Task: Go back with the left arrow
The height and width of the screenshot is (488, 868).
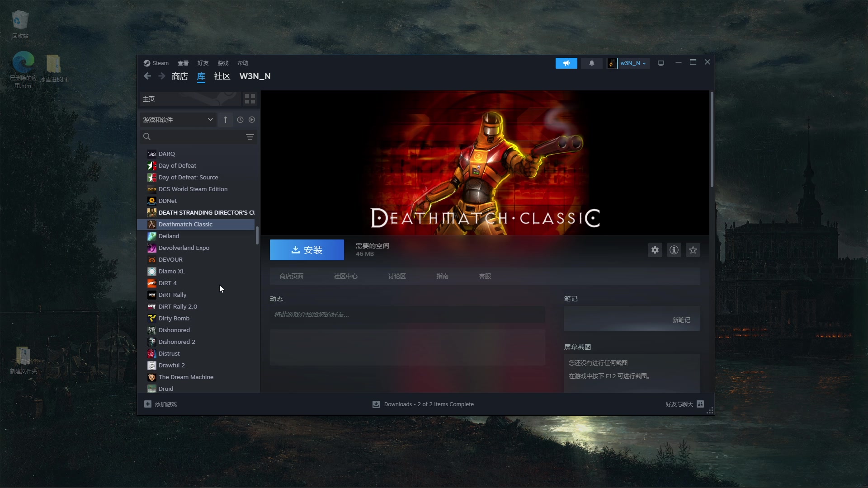Action: click(x=147, y=76)
